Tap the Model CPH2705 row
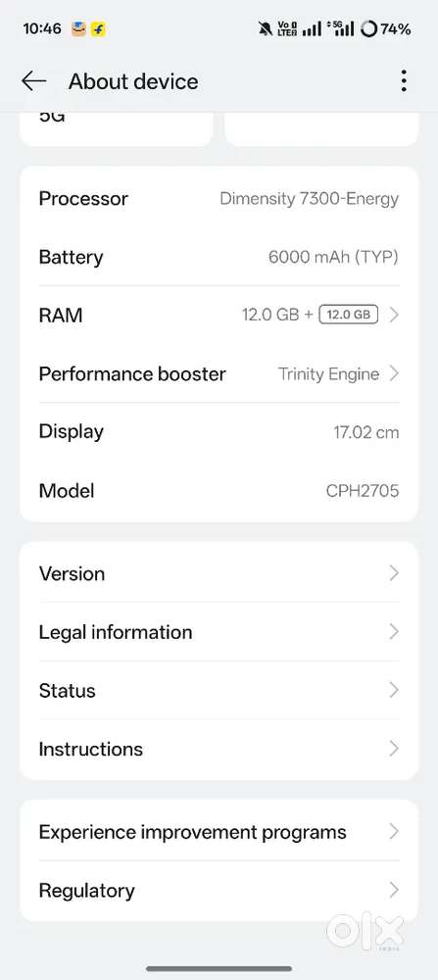The height and width of the screenshot is (980, 438). point(219,491)
